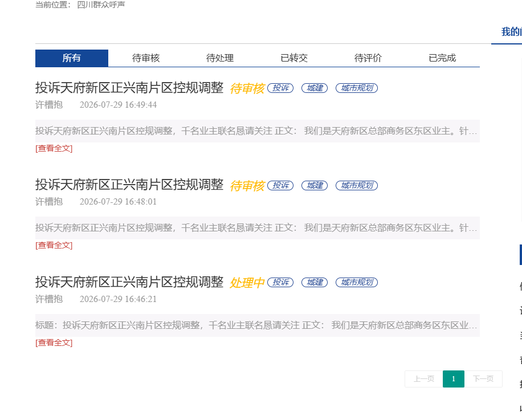Open the complaint title marked 处理中

pos(129,282)
